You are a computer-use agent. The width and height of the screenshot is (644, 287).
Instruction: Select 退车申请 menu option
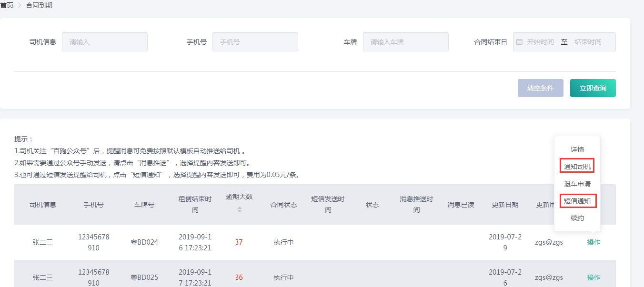577,184
